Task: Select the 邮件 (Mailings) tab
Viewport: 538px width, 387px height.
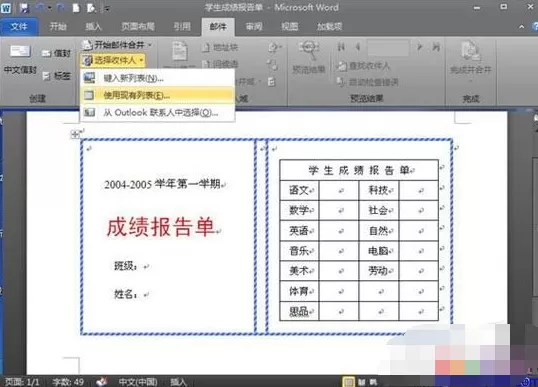Action: pos(218,26)
